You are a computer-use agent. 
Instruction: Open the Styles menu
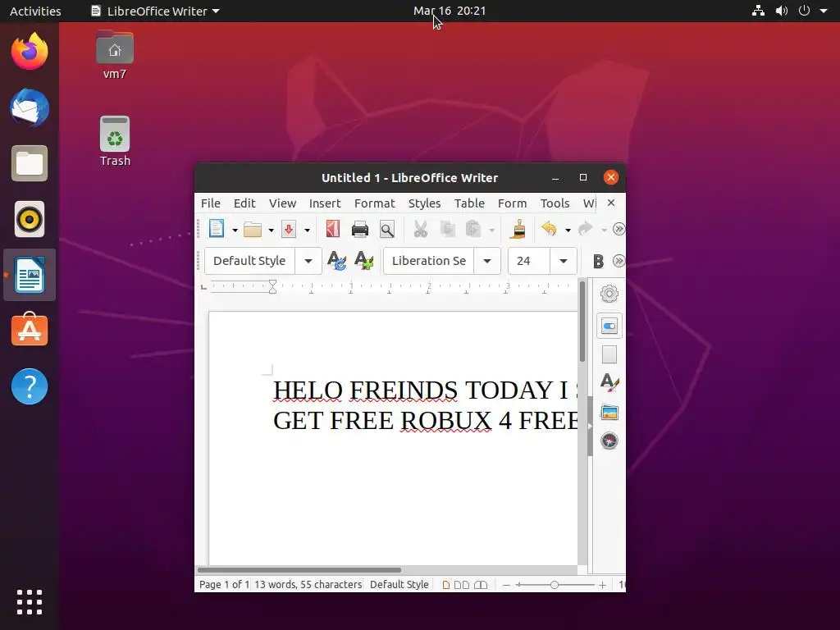(x=424, y=203)
